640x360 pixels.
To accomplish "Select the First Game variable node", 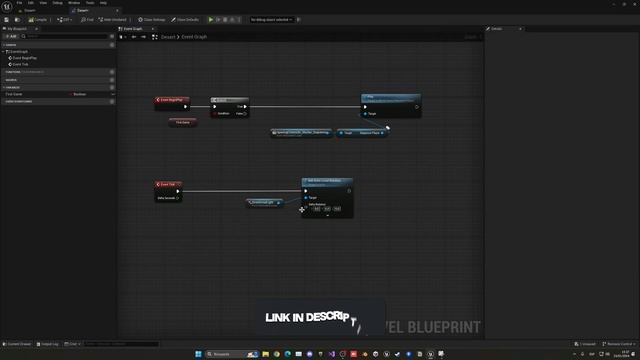I will pyautogui.click(x=183, y=122).
